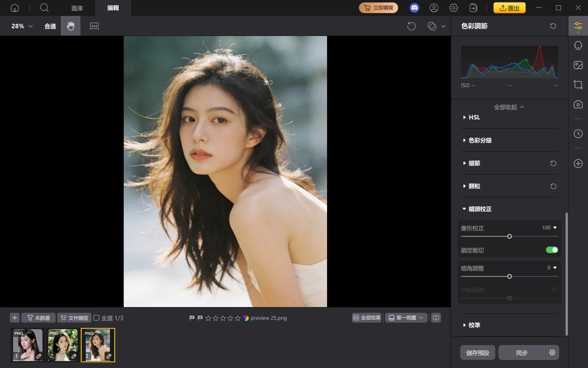This screenshot has width=588, height=368.
Task: Select the camera icon in the right sidebar
Action: 578,104
